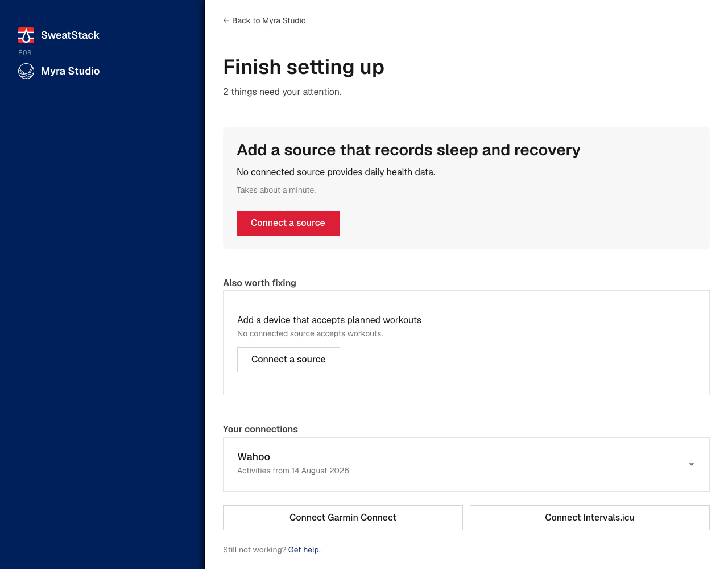
Task: Expand the Wahoo connection arrow
Action: tap(692, 464)
